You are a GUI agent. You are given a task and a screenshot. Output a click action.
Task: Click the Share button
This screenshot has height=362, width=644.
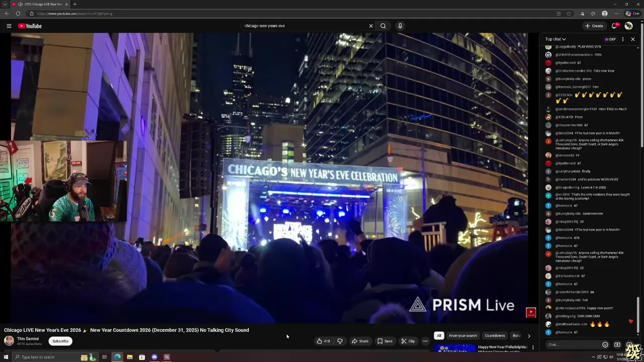click(360, 341)
